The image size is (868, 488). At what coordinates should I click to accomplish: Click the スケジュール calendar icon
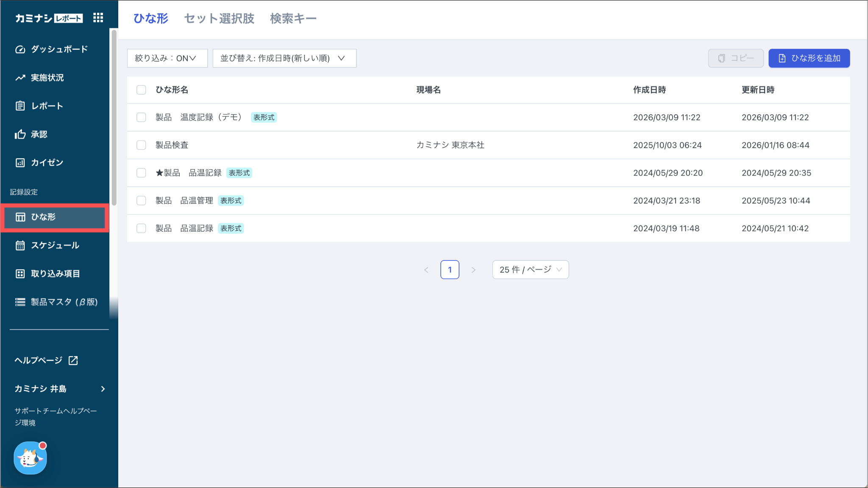point(20,245)
